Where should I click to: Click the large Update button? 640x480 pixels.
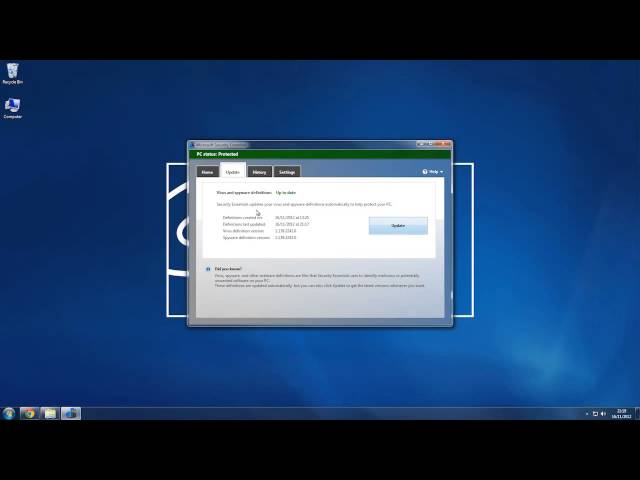pyautogui.click(x=398, y=225)
